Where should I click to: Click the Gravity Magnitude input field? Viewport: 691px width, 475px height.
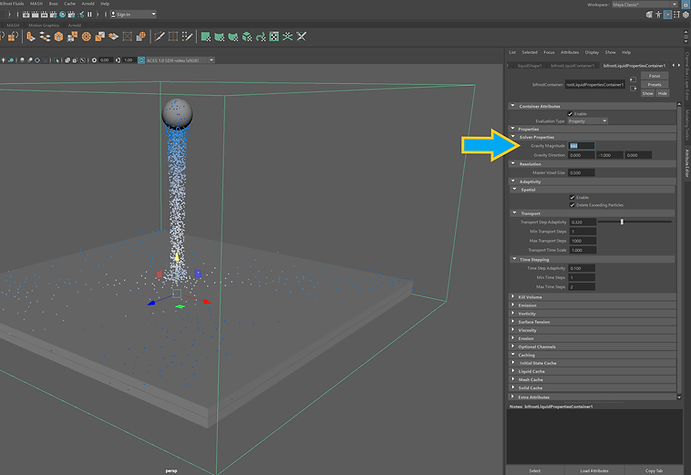(x=582, y=145)
